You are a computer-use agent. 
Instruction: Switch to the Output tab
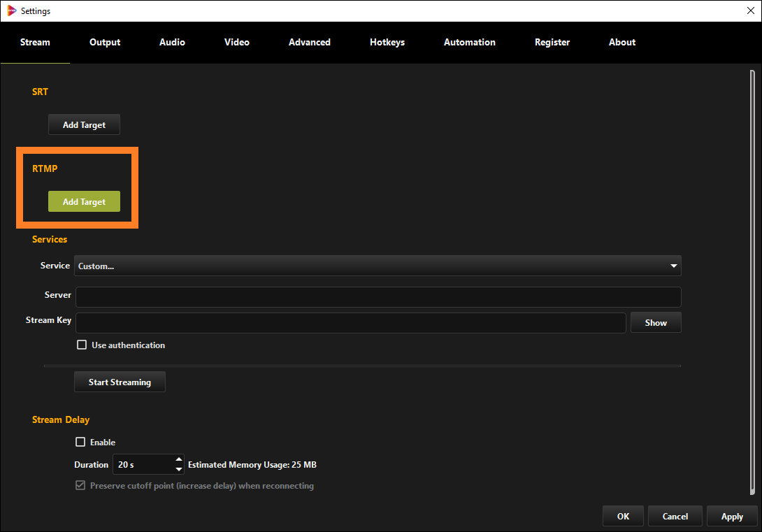(x=105, y=42)
